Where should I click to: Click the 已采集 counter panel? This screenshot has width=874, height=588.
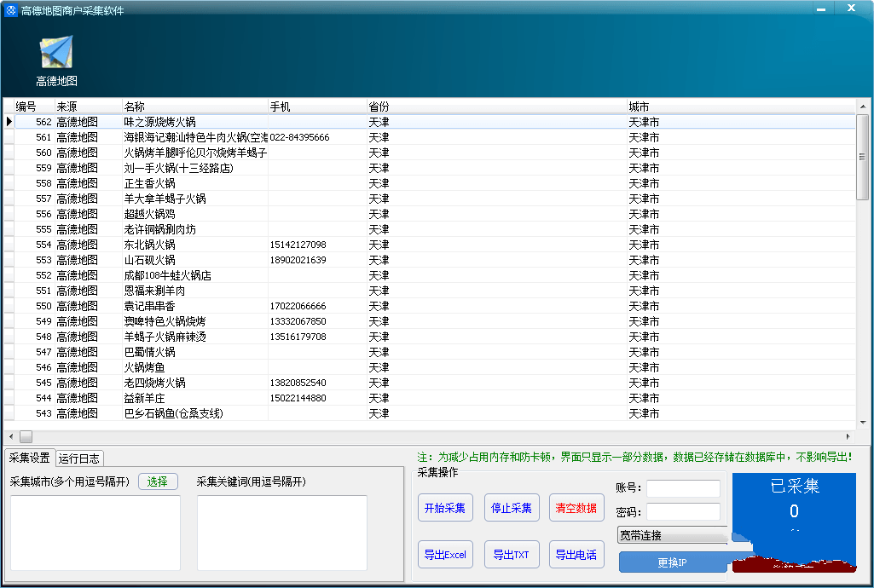tap(794, 522)
